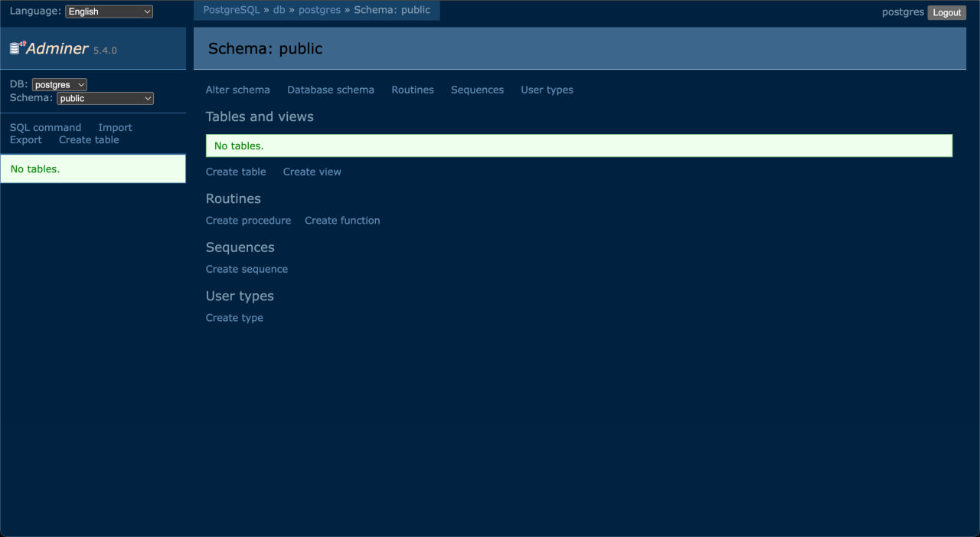Click the Adminer logo icon
The height and width of the screenshot is (537, 980).
[17, 48]
